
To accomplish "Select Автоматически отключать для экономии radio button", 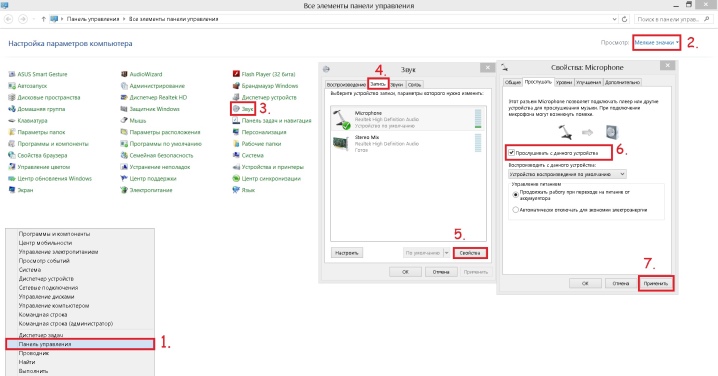I will tap(516, 210).
